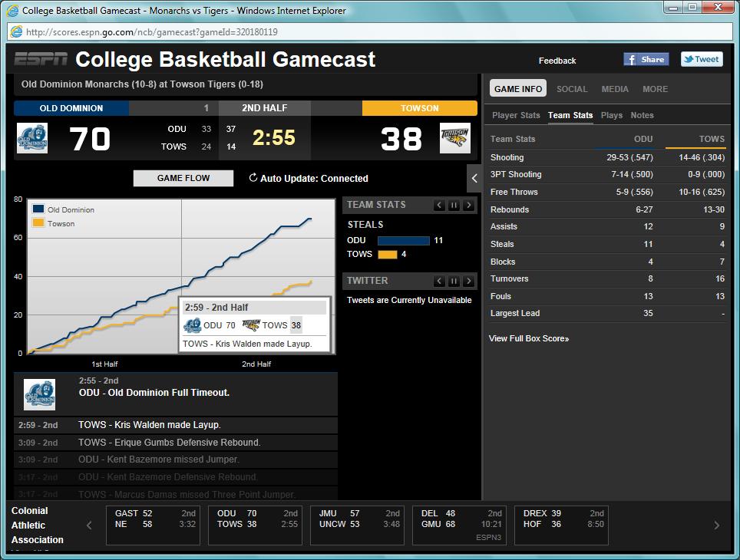Click the TOWSON team header
Image resolution: width=740 pixels, height=560 pixels.
point(420,108)
